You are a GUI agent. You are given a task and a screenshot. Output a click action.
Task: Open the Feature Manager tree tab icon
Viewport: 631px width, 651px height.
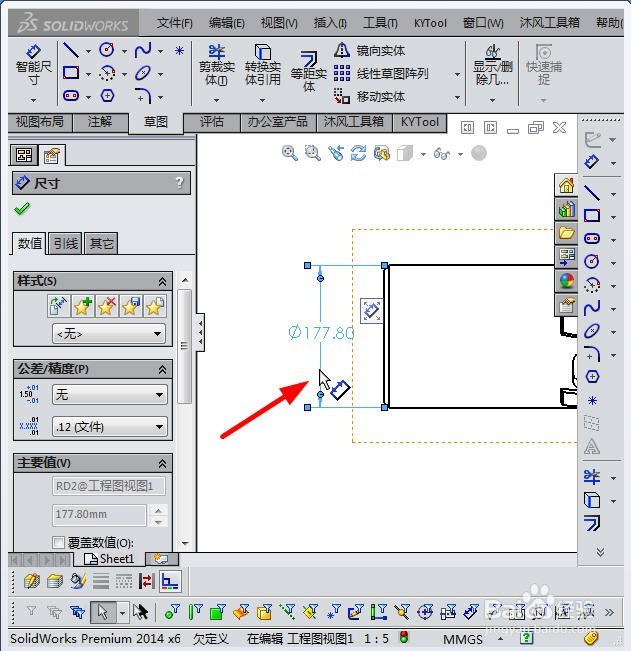coord(24,156)
